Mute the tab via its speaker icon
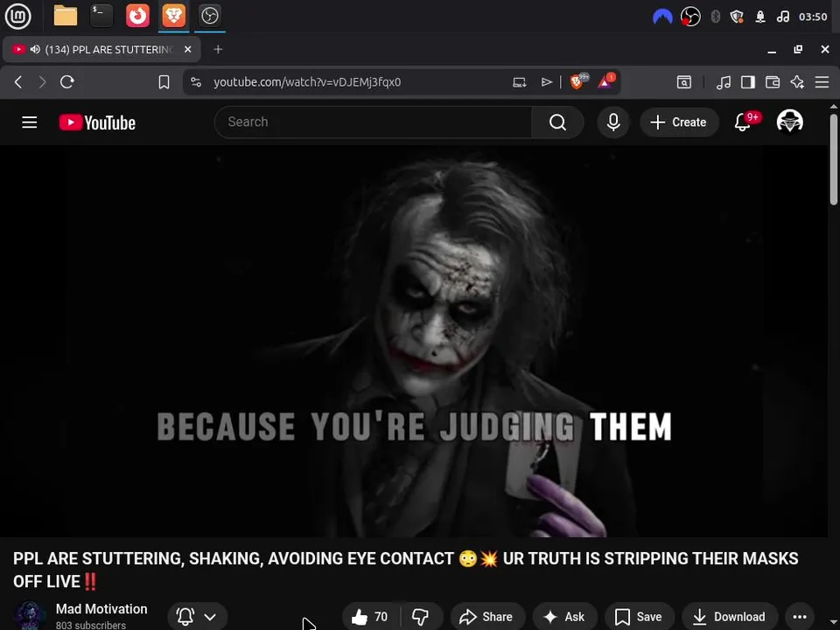 (x=35, y=49)
